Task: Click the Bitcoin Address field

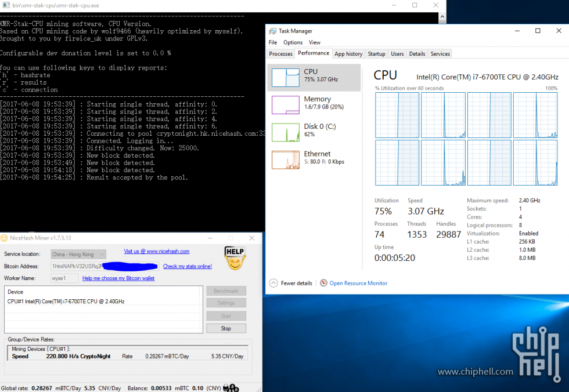Action: coord(104,266)
